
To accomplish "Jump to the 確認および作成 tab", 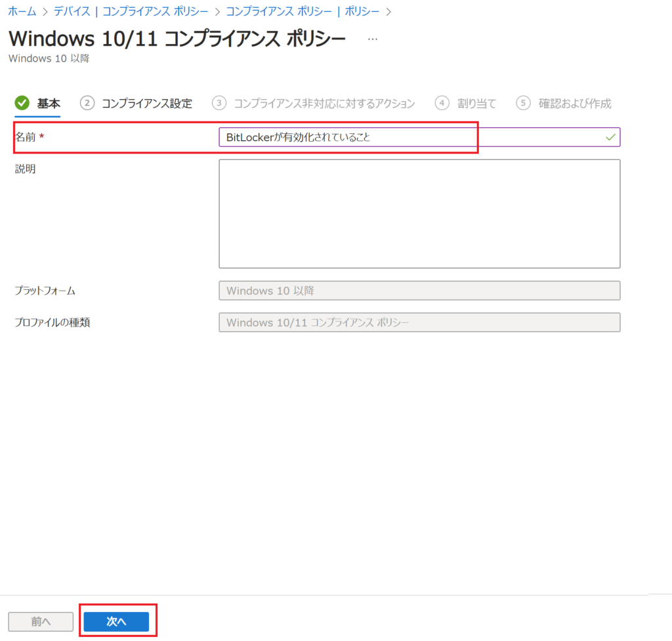I will [x=575, y=103].
